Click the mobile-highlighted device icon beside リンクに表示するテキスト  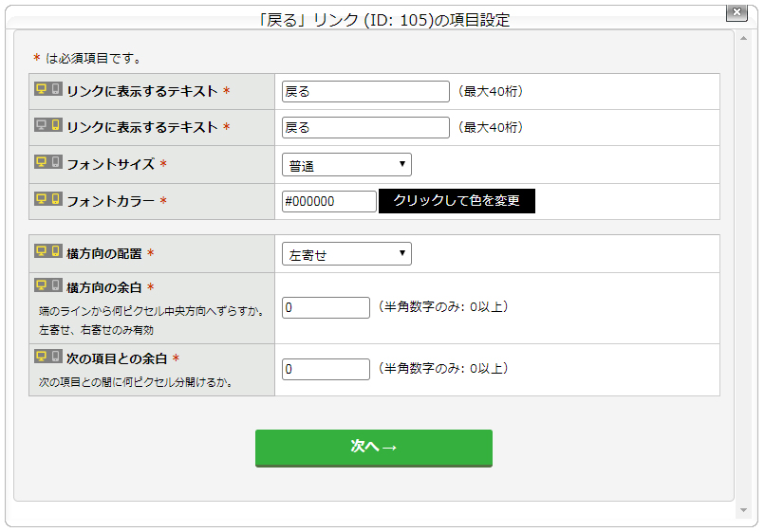48,125
